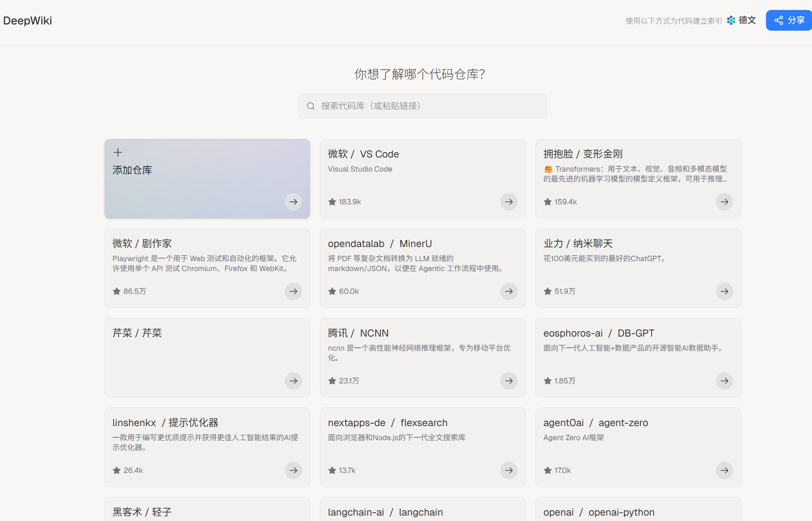Screen dimensions: 812x521
Task: Click the 面向下一代人工智能+数据产品 description
Action: coord(634,348)
